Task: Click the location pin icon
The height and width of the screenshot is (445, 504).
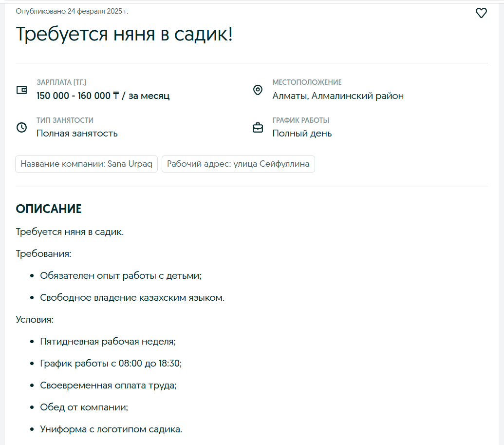Action: point(258,90)
